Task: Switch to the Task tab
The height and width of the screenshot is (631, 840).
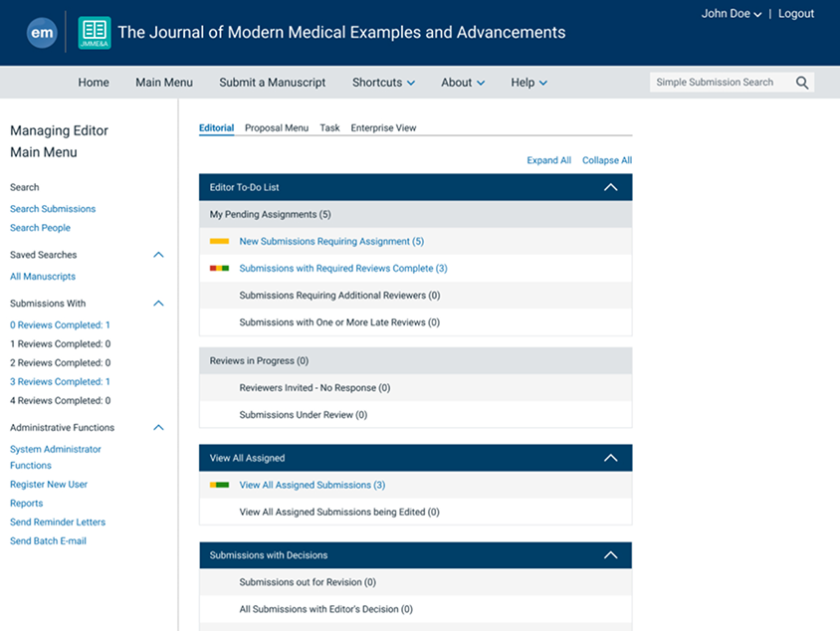Action: (x=330, y=128)
